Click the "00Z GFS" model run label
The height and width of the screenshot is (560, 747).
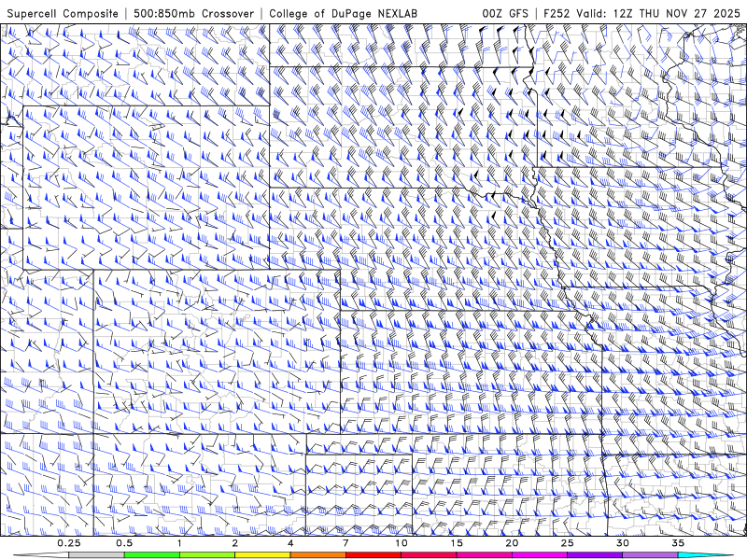click(505, 14)
